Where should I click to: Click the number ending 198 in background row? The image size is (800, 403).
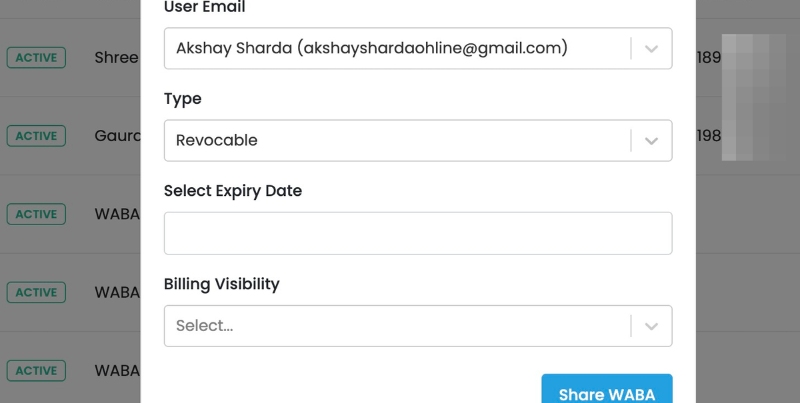click(708, 135)
